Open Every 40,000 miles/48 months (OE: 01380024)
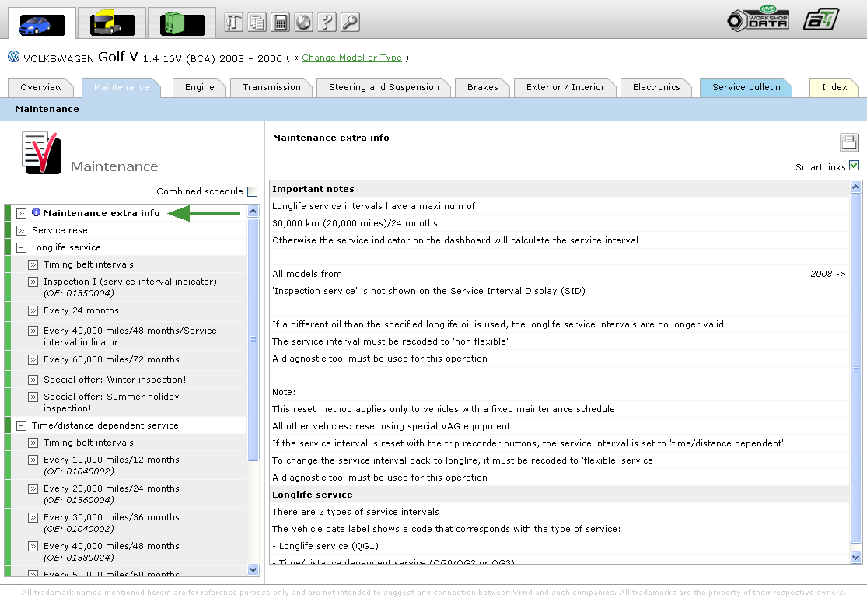The width and height of the screenshot is (867, 616). tap(111, 552)
